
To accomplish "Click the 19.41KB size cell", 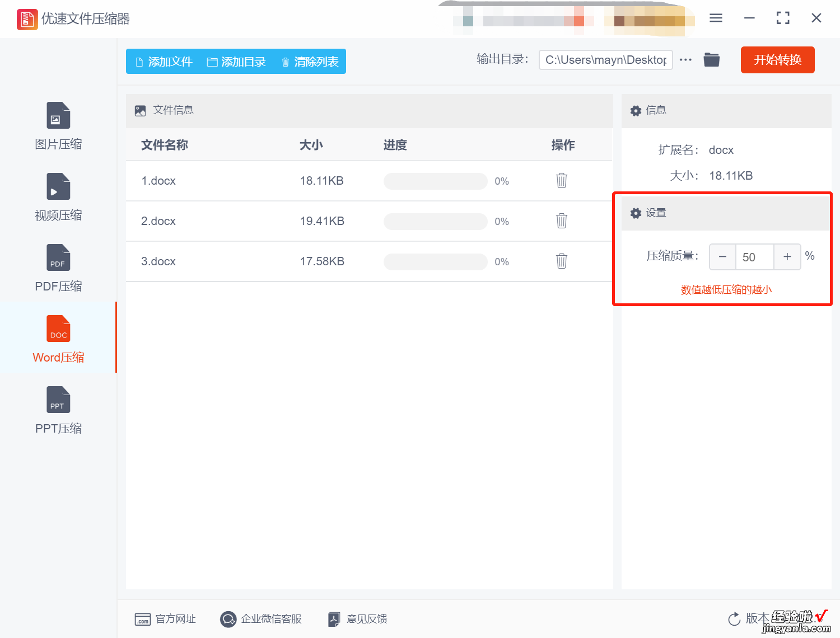I will (321, 221).
